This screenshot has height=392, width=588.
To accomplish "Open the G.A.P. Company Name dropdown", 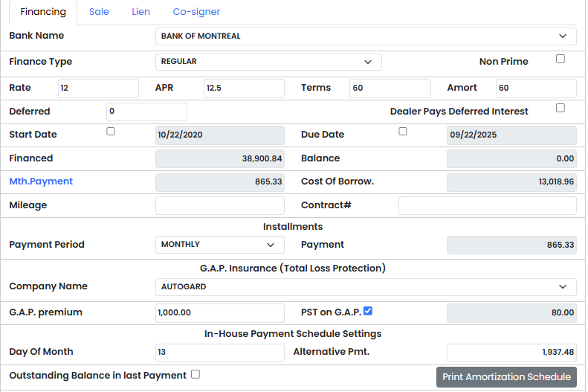I will point(366,286).
